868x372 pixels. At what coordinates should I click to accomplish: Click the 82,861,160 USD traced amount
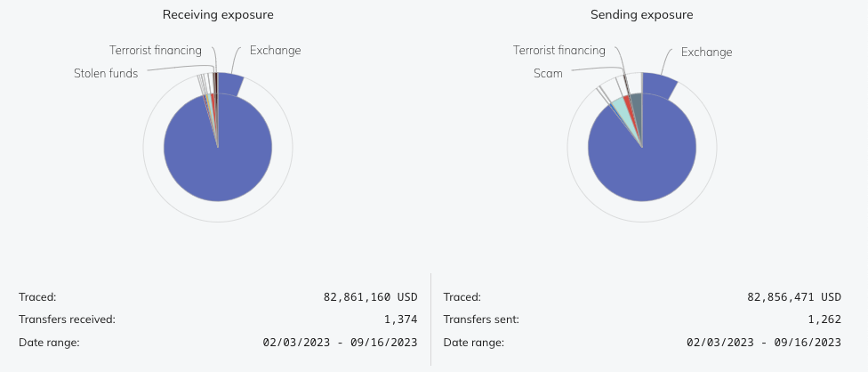[x=370, y=297]
